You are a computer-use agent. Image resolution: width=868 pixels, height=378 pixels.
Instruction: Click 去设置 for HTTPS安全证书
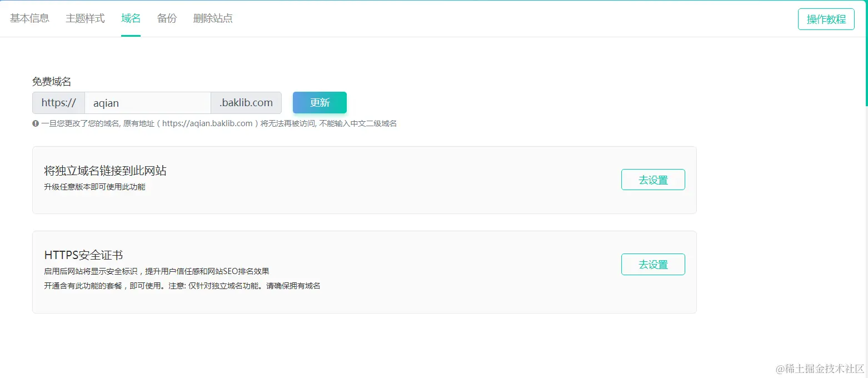[653, 264]
